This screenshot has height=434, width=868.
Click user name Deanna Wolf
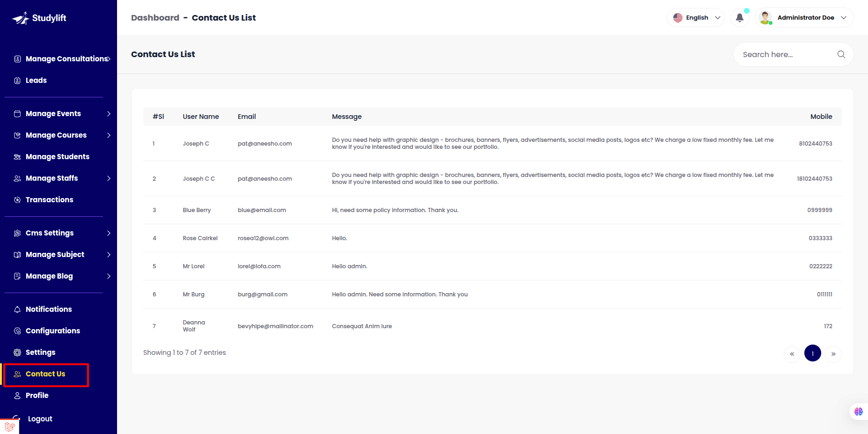[x=194, y=326]
